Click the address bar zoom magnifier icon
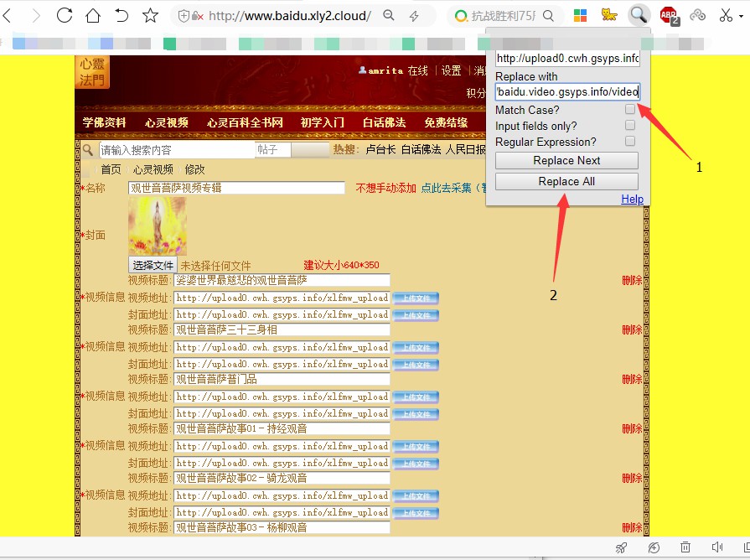 point(389,15)
